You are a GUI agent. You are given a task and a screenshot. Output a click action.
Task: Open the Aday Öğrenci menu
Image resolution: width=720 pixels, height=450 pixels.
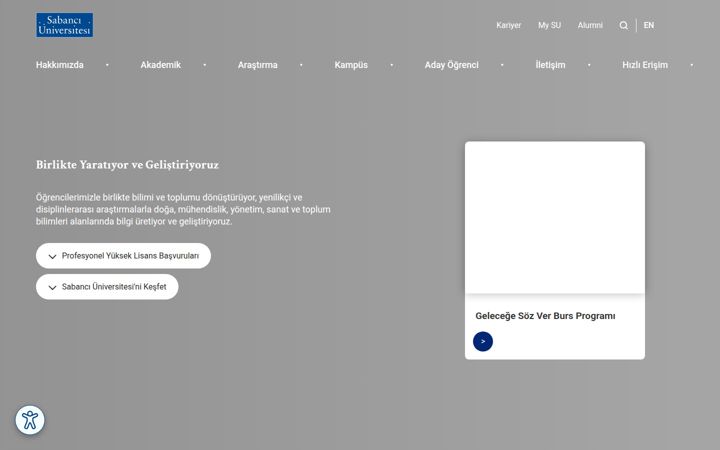(x=451, y=65)
